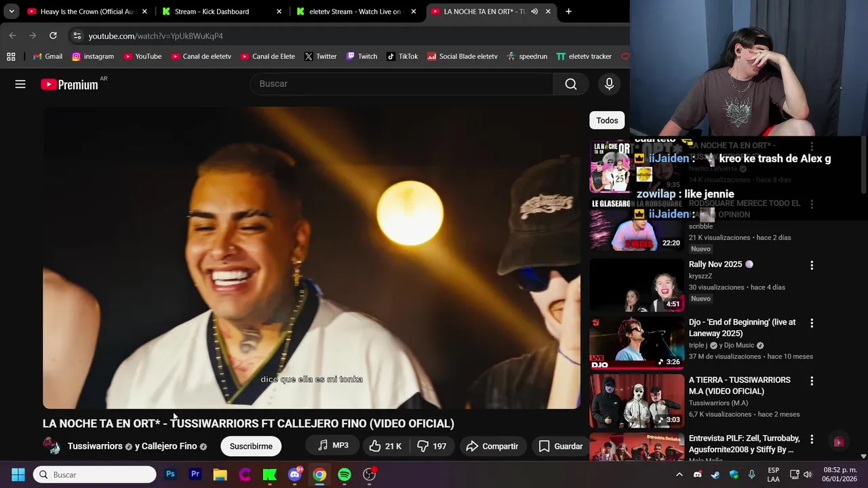Open the Entrevista PILF video title
This screenshot has height=488, width=868.
click(x=744, y=444)
